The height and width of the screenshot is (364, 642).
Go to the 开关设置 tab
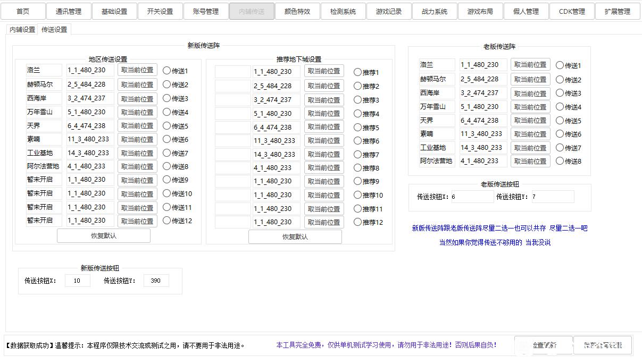tap(160, 11)
